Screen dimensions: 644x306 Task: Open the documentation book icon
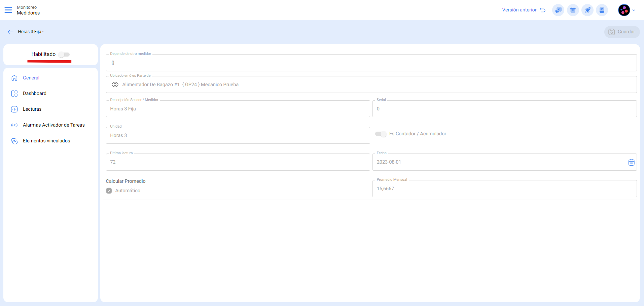(602, 10)
